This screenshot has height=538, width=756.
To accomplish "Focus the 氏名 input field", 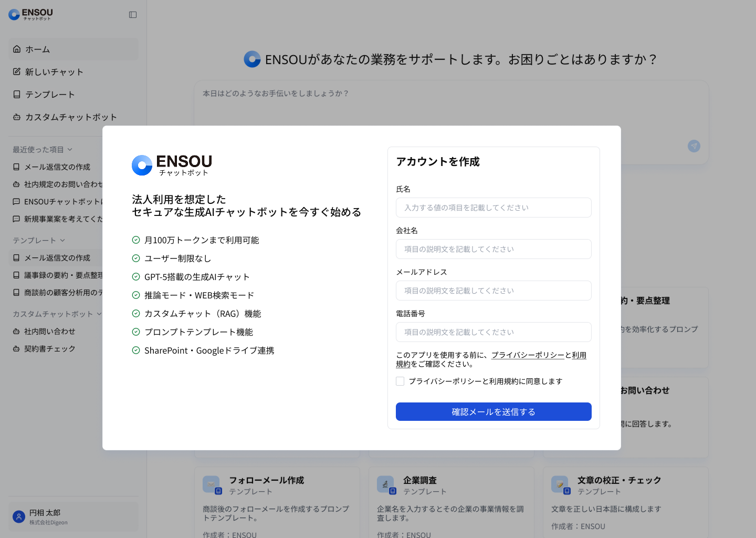I will coord(493,208).
